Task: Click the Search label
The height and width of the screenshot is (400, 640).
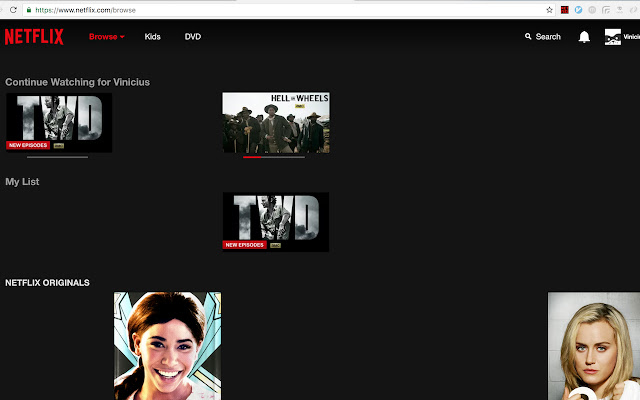Action: 548,37
